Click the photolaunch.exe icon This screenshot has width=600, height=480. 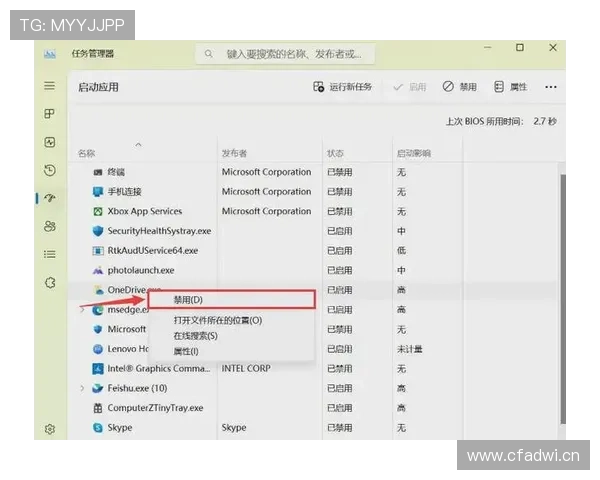pos(98,270)
